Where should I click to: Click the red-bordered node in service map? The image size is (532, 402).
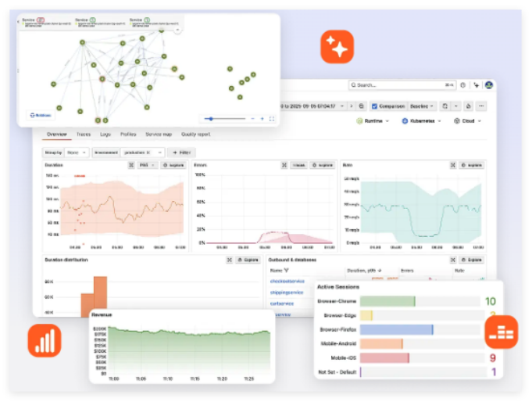point(102,79)
